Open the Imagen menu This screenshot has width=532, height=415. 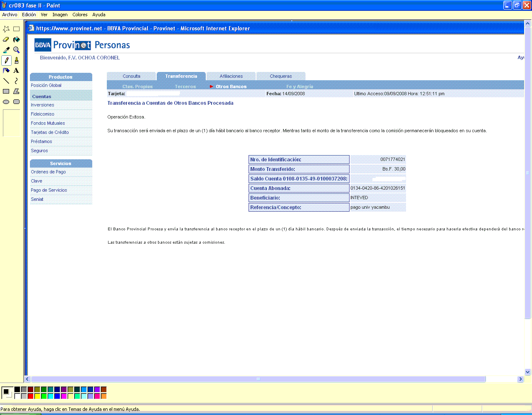pyautogui.click(x=60, y=15)
